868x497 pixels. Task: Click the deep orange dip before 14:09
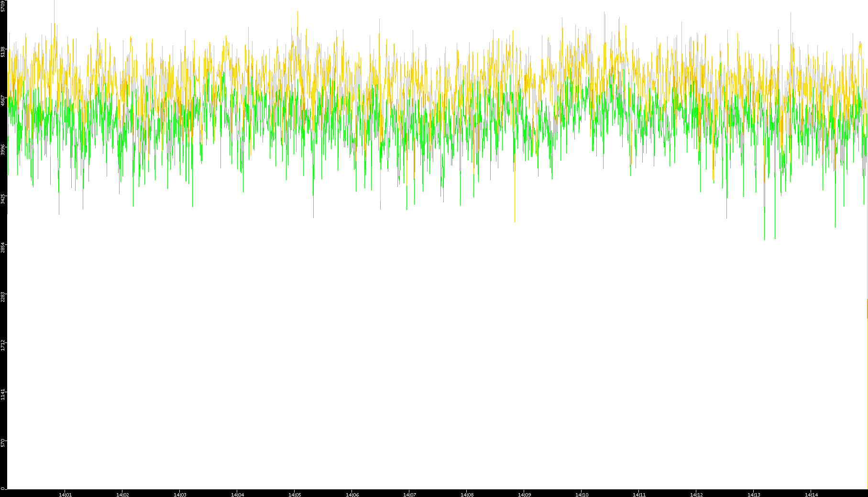point(515,210)
